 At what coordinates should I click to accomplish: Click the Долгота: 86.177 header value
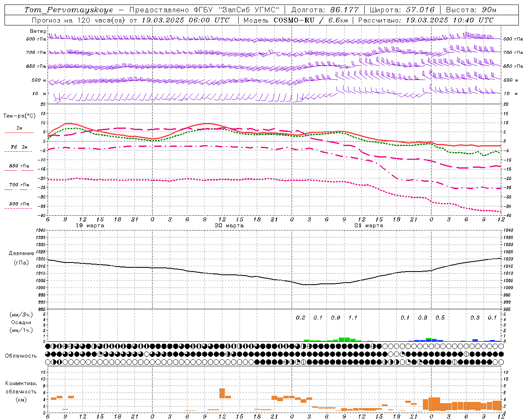(325, 10)
